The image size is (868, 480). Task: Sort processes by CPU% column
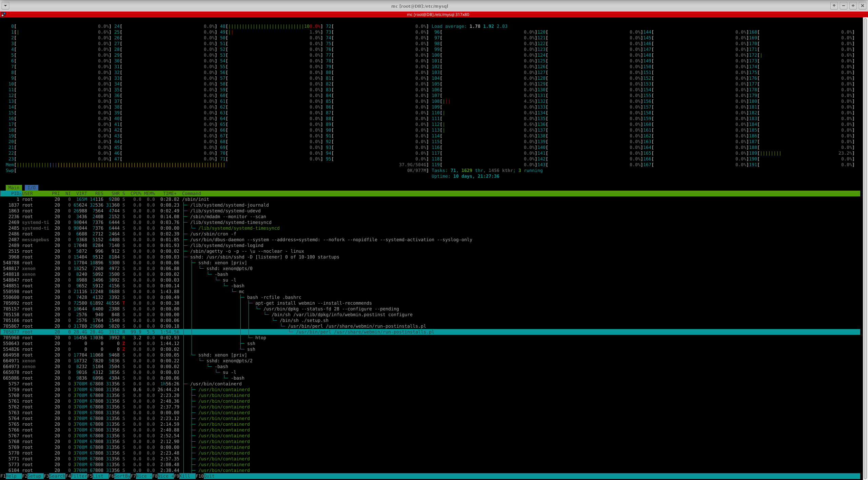pyautogui.click(x=136, y=193)
